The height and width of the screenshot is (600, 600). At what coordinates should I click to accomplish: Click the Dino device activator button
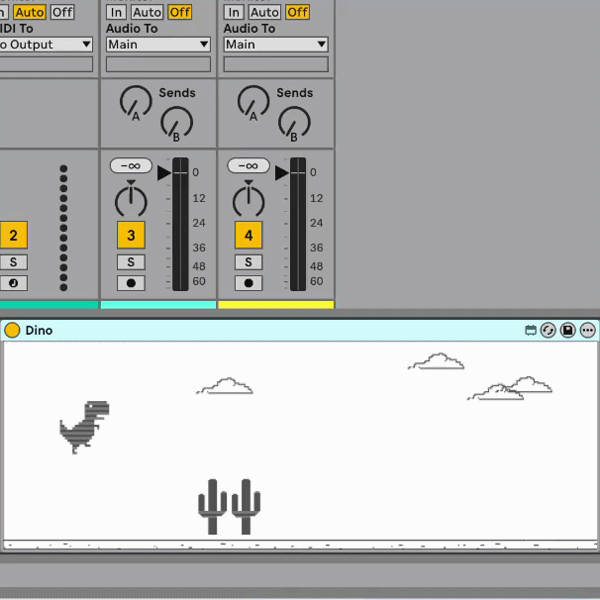click(12, 330)
